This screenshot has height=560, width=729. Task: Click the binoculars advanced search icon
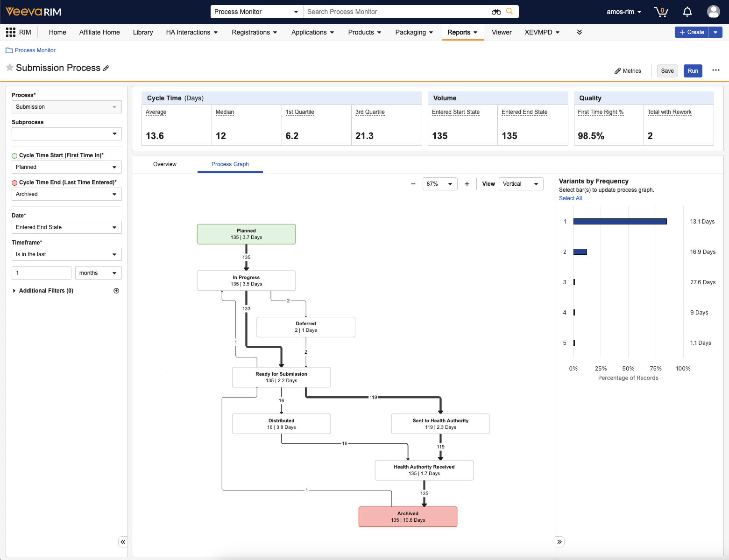pos(496,12)
